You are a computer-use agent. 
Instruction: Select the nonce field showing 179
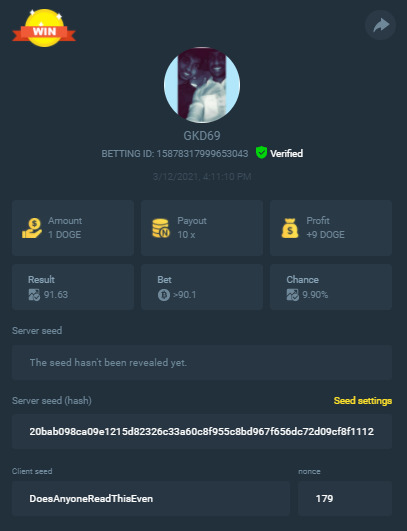point(345,498)
